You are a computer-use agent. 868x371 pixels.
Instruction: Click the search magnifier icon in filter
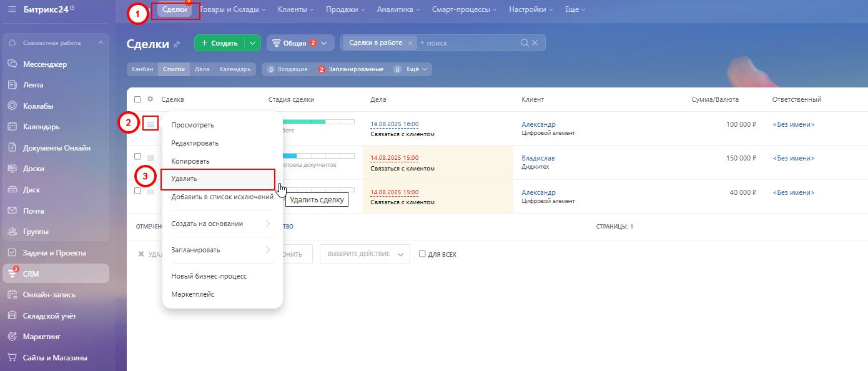[525, 43]
